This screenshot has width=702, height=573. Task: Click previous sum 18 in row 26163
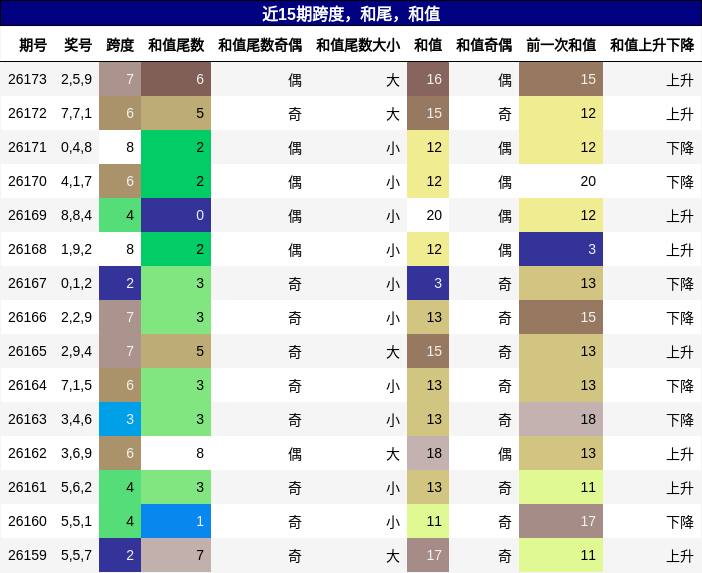pos(561,419)
